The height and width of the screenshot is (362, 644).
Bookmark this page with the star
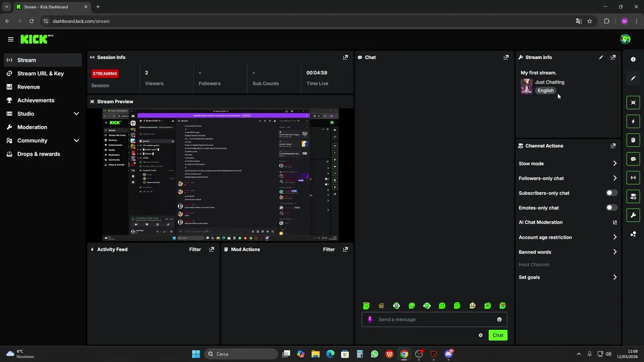tap(590, 21)
